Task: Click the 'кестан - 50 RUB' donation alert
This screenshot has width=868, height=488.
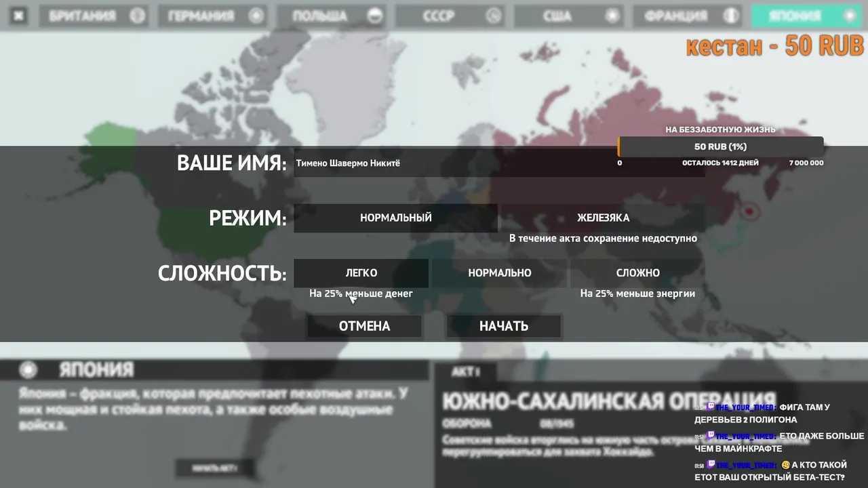Action: (x=774, y=45)
